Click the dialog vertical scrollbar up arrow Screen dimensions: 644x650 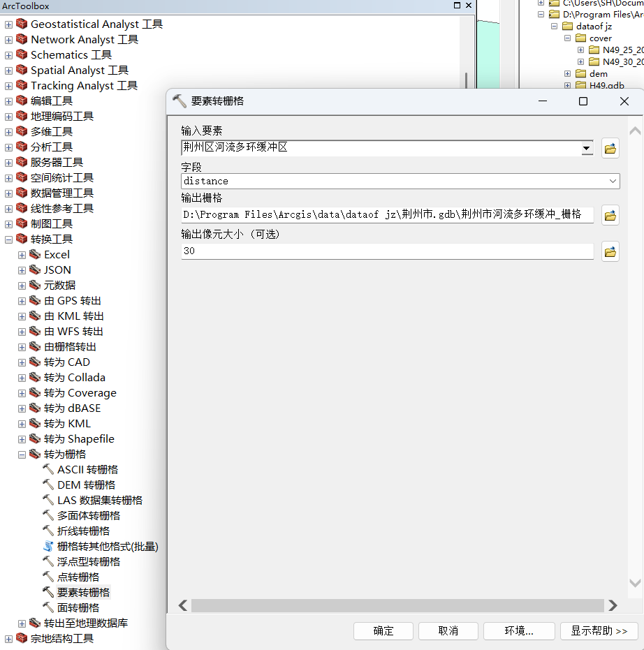[x=635, y=131]
